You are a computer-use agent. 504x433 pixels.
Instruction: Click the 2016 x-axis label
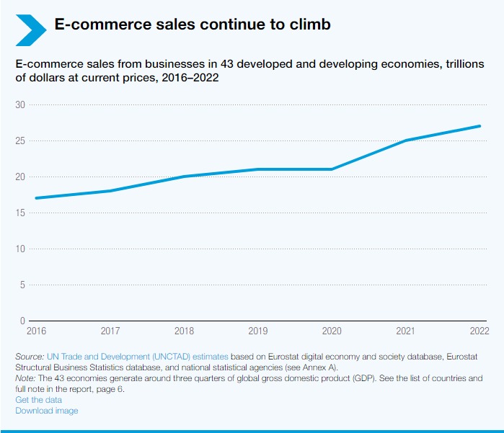36,331
